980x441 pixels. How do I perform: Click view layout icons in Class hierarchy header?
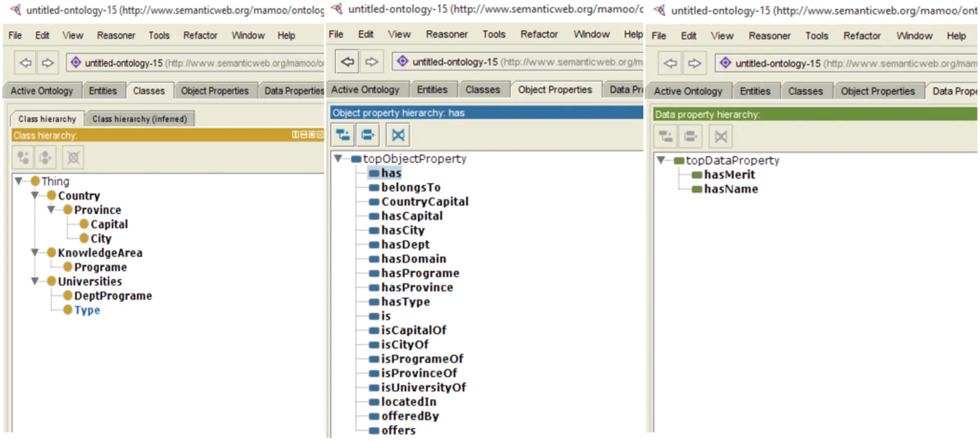click(x=307, y=135)
